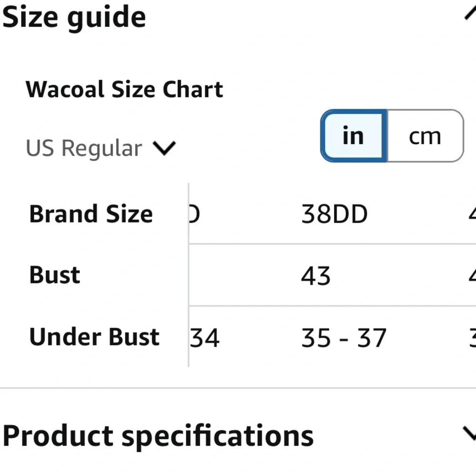
Task: Click the Size guide heading
Action: [74, 17]
